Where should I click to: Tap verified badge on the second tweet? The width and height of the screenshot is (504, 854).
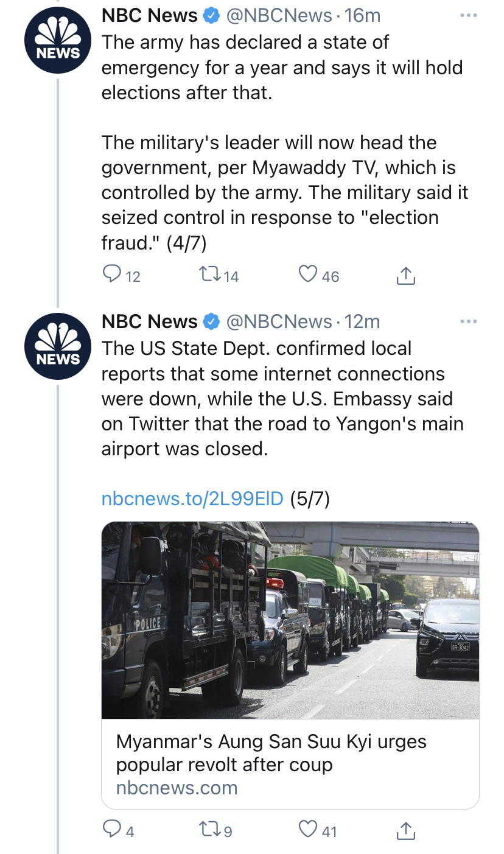coord(211,322)
